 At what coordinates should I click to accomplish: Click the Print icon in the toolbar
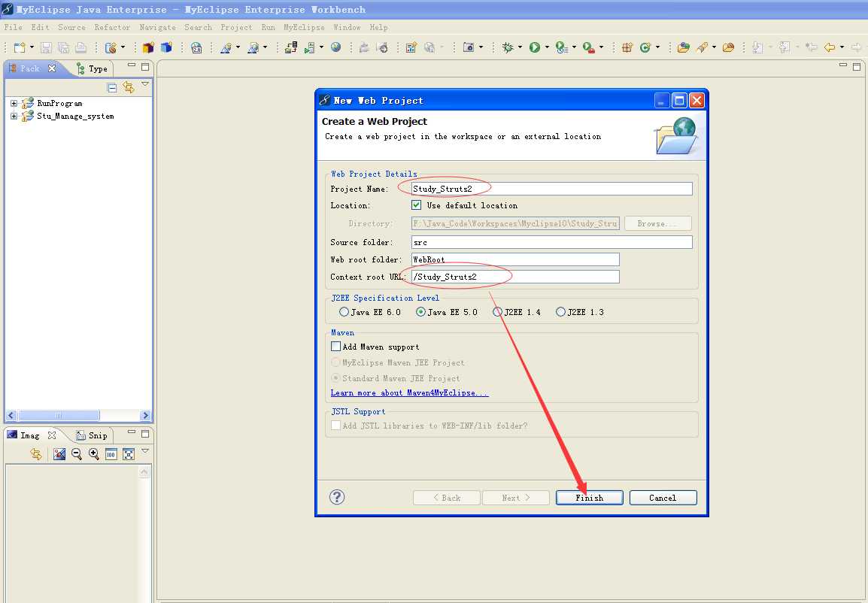(x=80, y=47)
